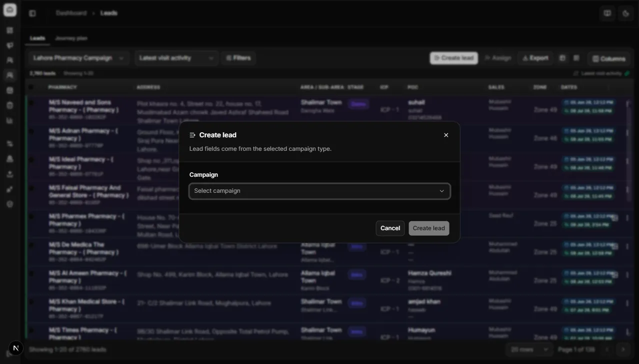This screenshot has width=639, height=364.
Task: Click the Hamza Qureshi POC cell
Action: (429, 273)
